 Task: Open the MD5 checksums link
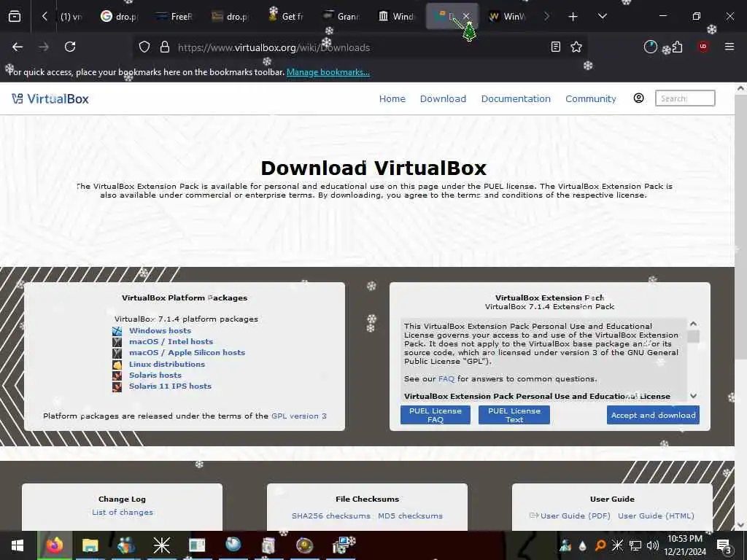point(410,516)
